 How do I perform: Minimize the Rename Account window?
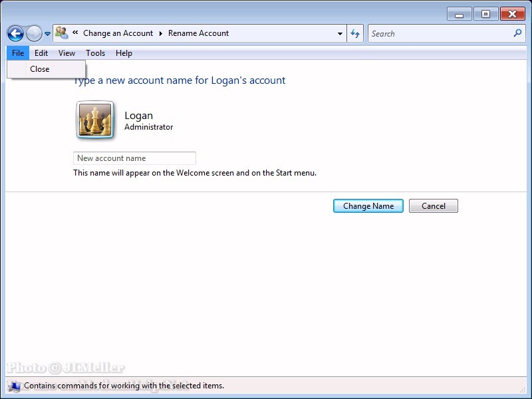[x=459, y=14]
